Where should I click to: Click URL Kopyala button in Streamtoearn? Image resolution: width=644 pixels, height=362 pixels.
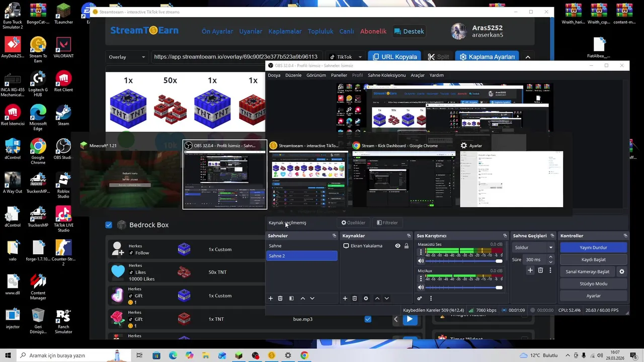[x=393, y=57]
